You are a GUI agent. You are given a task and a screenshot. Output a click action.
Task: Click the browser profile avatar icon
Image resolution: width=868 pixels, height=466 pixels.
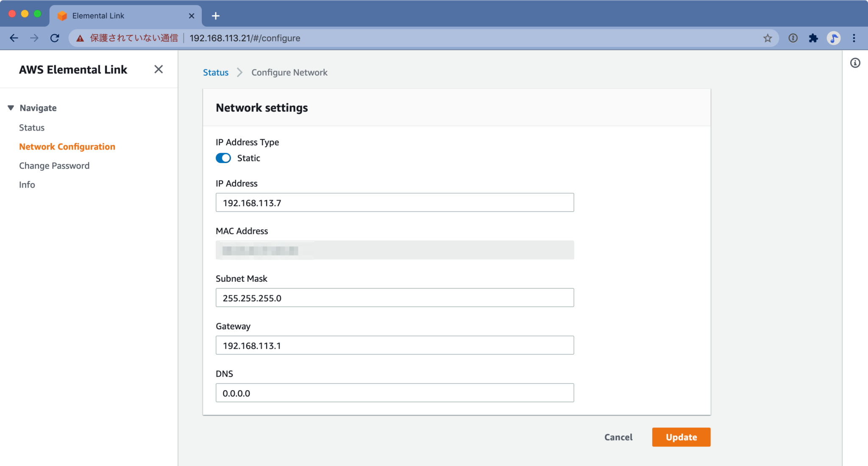pyautogui.click(x=834, y=38)
